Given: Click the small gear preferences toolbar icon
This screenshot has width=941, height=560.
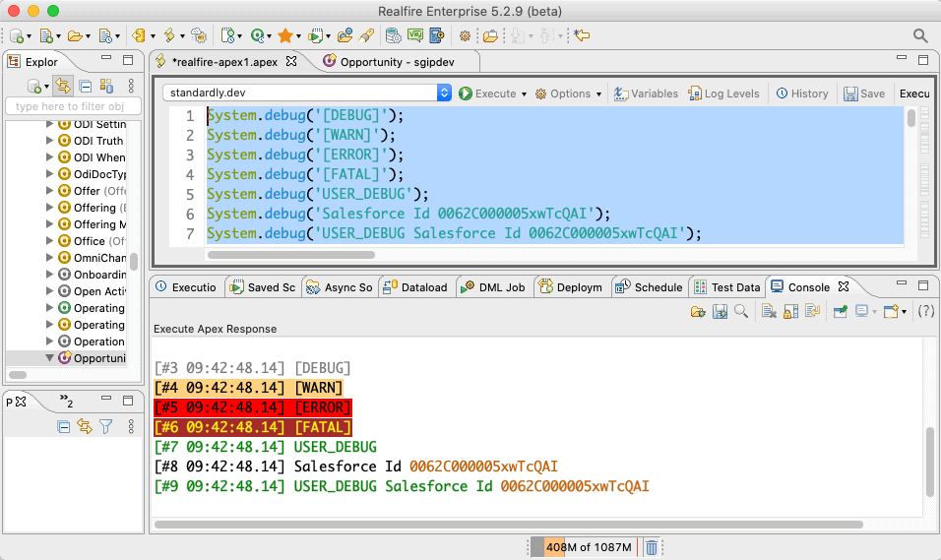Looking at the screenshot, I should [x=465, y=36].
